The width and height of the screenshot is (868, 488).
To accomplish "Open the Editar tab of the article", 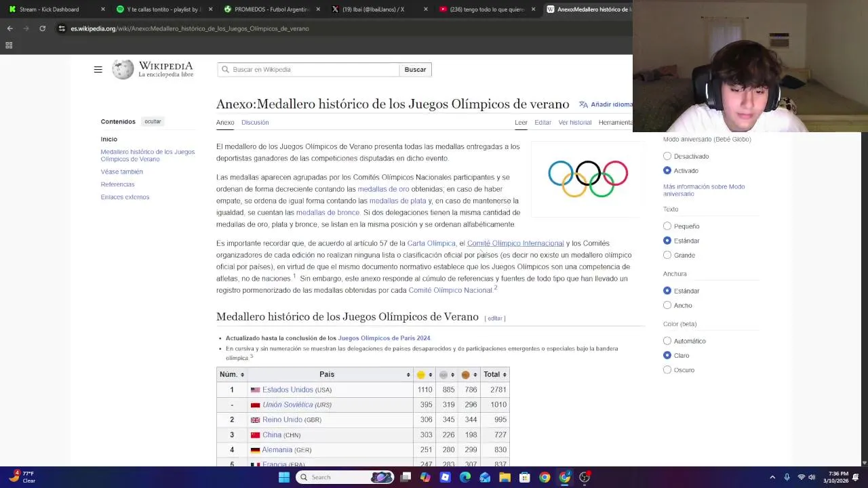I will [542, 123].
